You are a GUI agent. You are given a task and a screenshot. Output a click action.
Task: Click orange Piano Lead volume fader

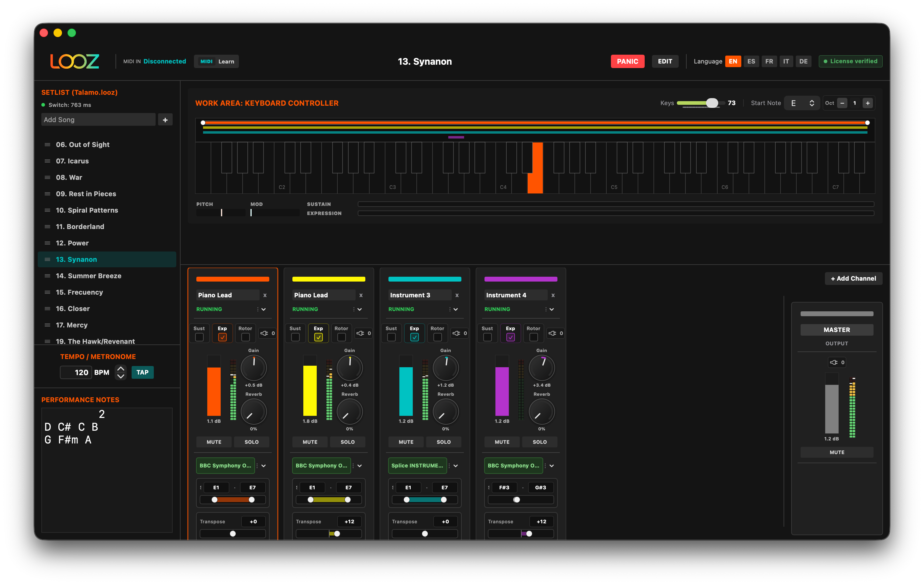point(214,385)
